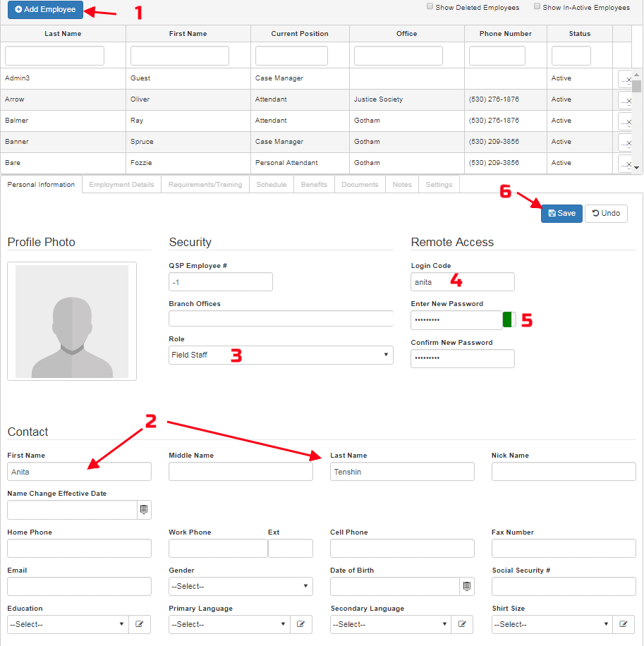Click the delete icon on the Arrow Oliver row
Screen dimensions: 644x646
click(x=628, y=99)
